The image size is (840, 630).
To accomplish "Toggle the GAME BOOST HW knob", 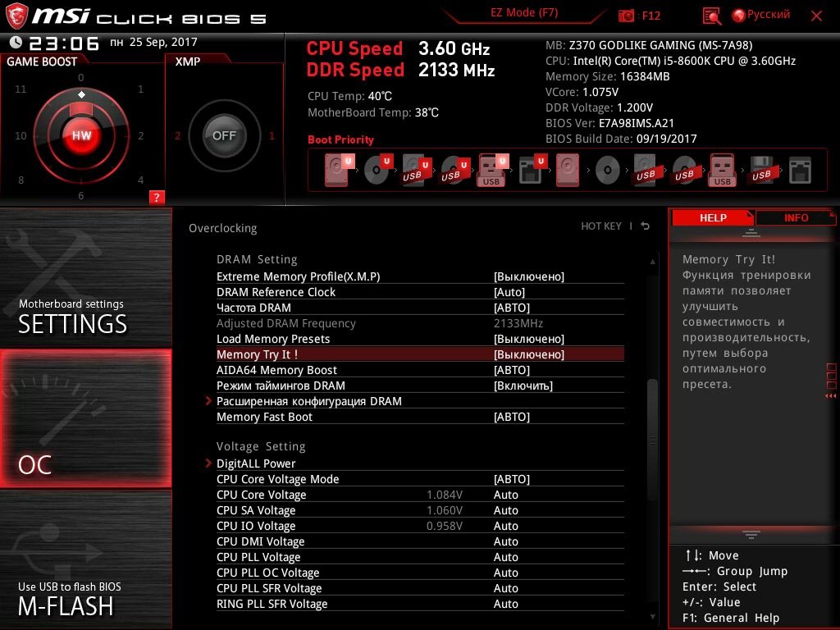I will [x=81, y=135].
